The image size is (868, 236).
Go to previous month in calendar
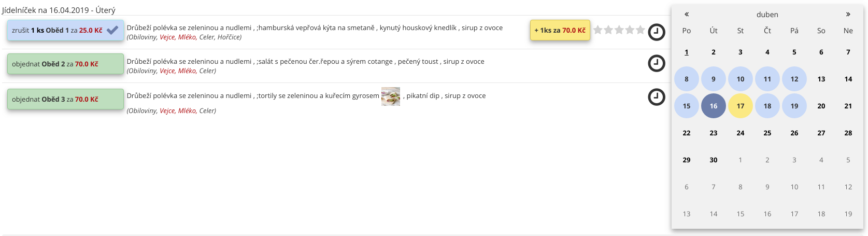click(x=687, y=15)
